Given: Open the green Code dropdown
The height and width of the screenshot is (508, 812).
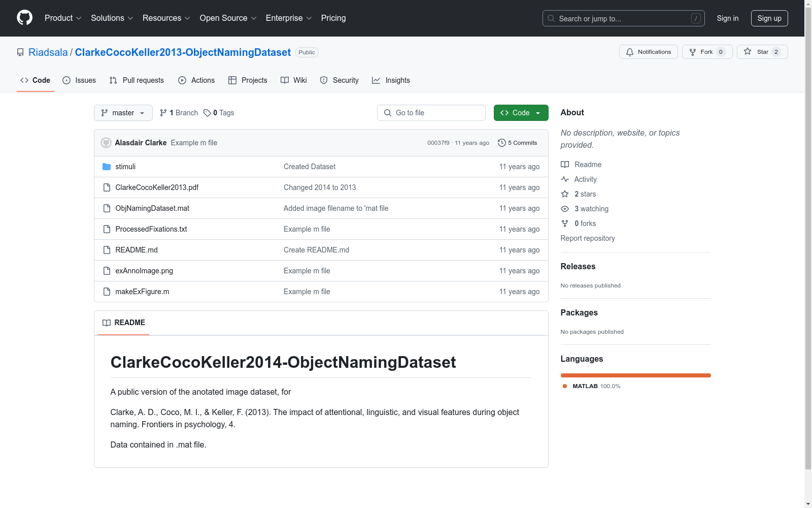Looking at the screenshot, I should pyautogui.click(x=521, y=113).
